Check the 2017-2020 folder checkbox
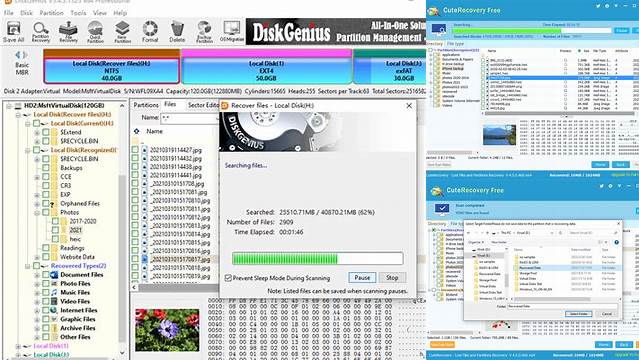This screenshot has width=639, height=360. coord(55,221)
